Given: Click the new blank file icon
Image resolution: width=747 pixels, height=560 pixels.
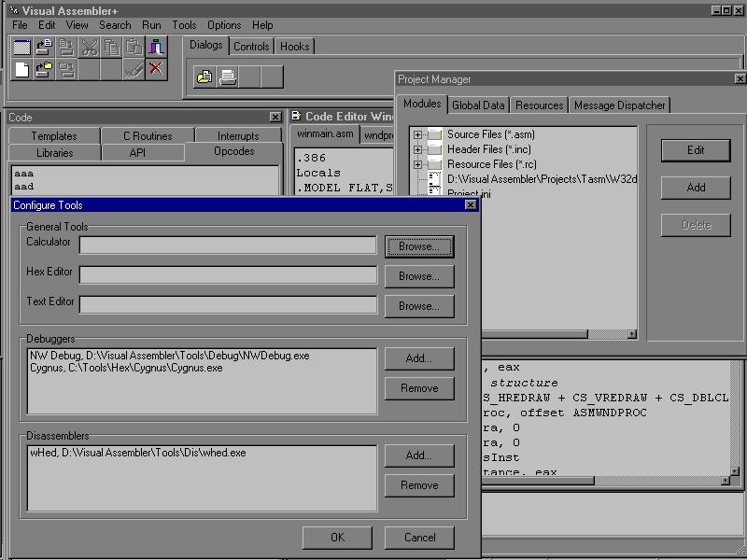Looking at the screenshot, I should [x=21, y=69].
